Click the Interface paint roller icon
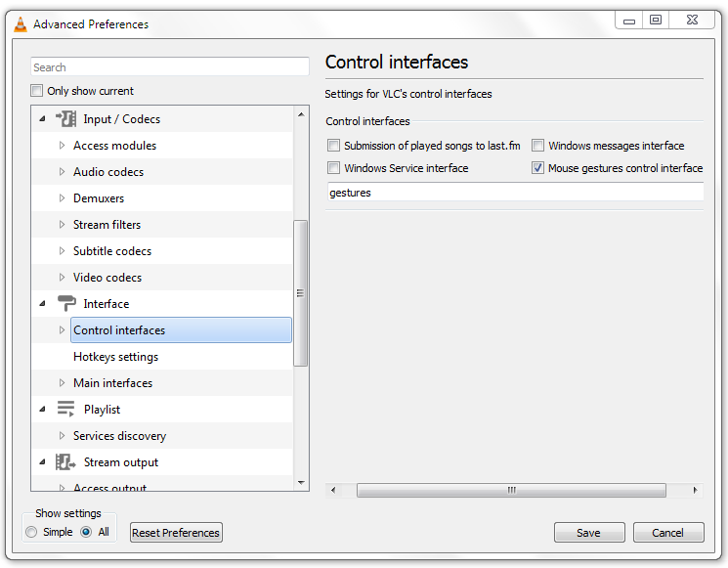The image size is (728, 568). point(66,304)
